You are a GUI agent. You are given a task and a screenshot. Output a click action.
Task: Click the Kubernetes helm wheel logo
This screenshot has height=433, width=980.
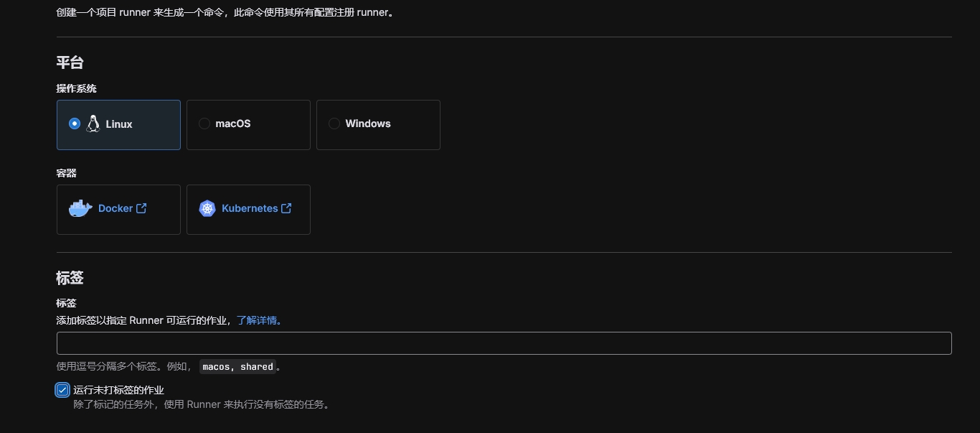207,208
